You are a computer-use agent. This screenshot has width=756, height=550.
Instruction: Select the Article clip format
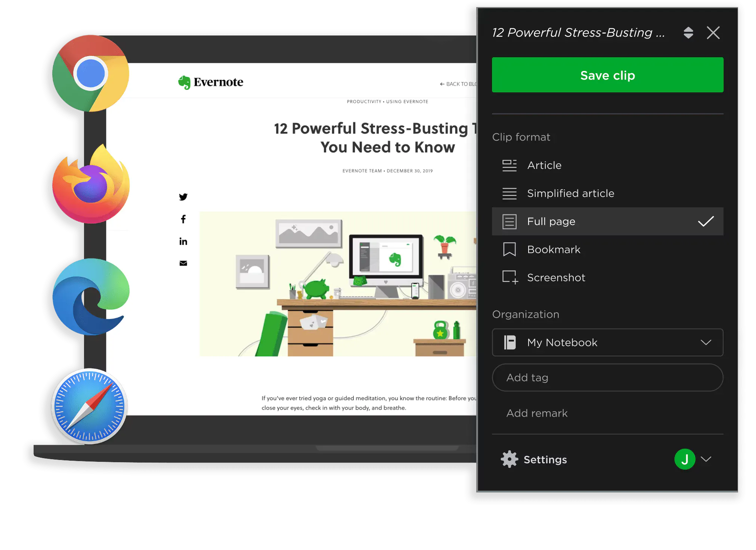(544, 165)
